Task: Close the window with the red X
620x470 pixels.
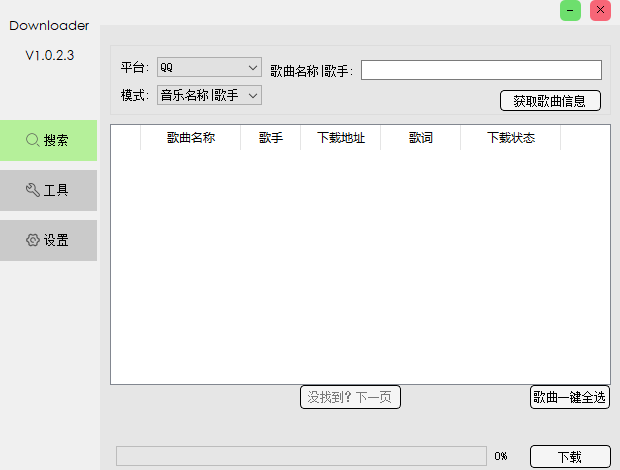Action: pos(600,10)
